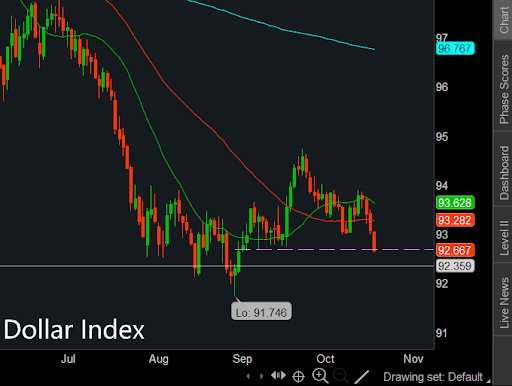Click the Jul label on time axis

tap(68, 359)
